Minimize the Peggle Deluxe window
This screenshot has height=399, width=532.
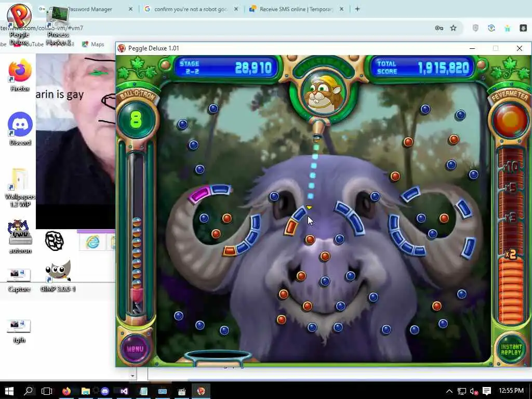click(x=472, y=48)
